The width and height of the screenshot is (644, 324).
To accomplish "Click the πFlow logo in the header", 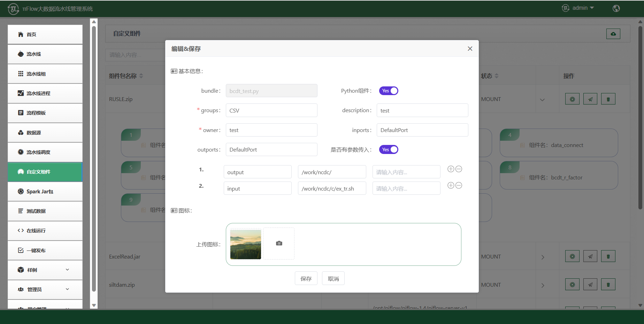I will (x=13, y=9).
